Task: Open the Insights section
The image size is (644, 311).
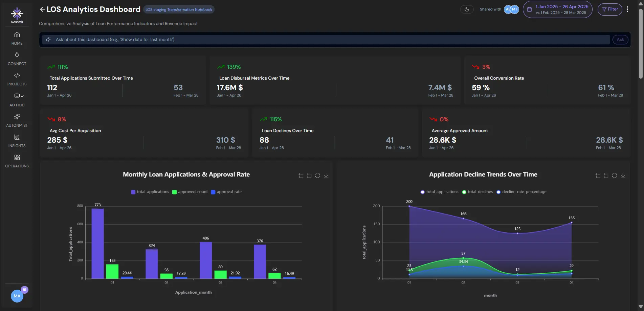Action: (17, 141)
